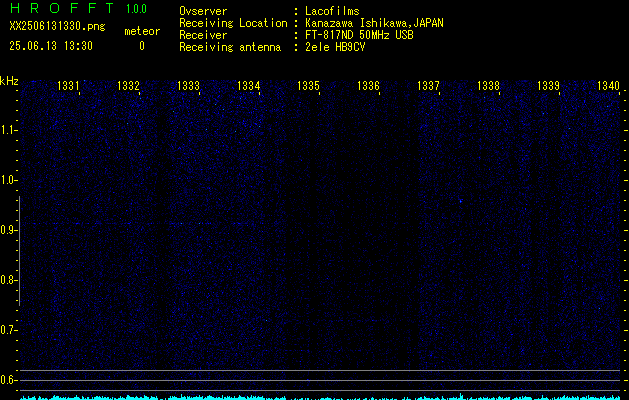Click the observer name Lacofilms

332,11
